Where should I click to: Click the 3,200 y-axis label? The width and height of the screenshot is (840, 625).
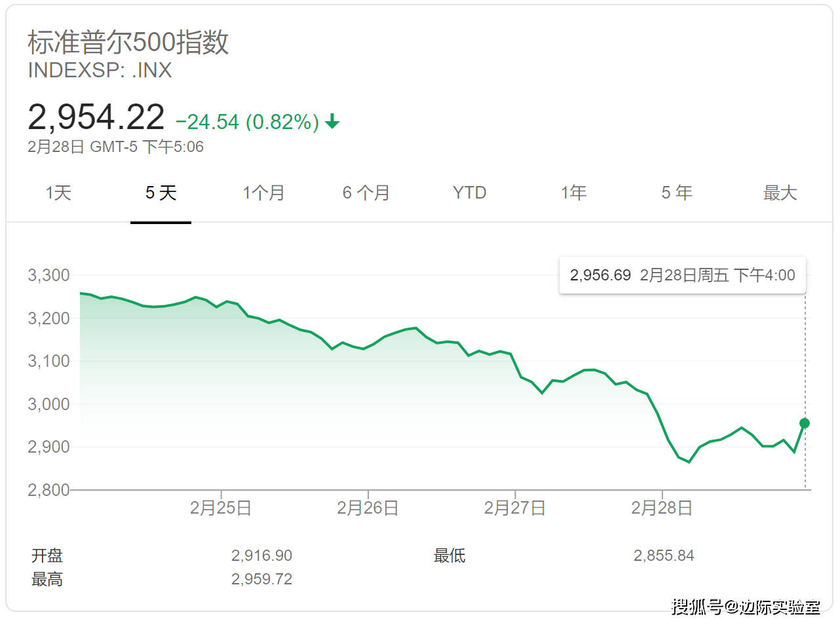48,318
